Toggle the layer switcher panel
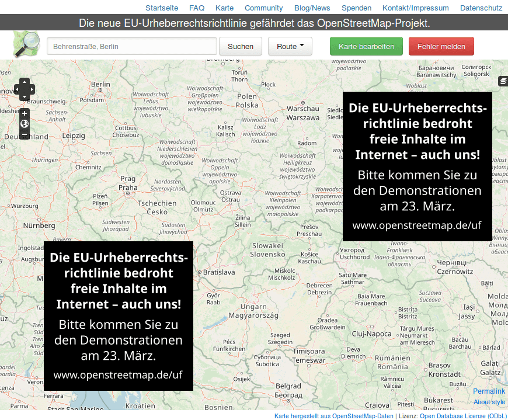Screen dimensions: 508x420 click(x=503, y=81)
